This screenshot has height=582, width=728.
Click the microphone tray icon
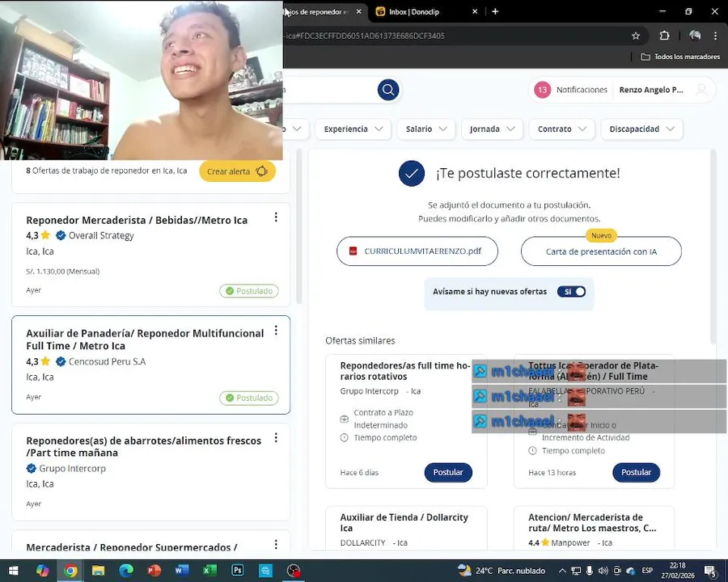point(589,571)
